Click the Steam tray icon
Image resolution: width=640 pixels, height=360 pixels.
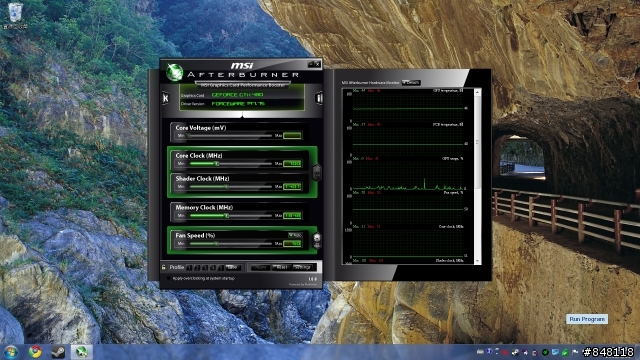pos(515,352)
